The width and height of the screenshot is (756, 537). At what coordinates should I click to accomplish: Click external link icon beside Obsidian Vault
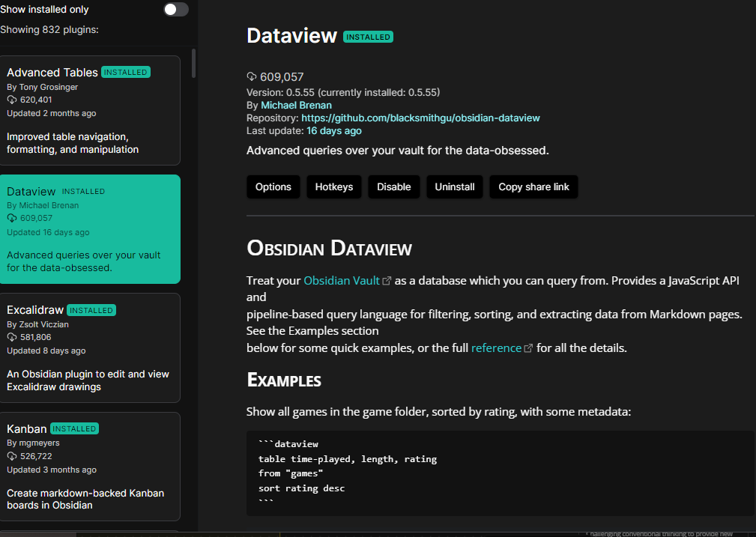click(x=387, y=281)
